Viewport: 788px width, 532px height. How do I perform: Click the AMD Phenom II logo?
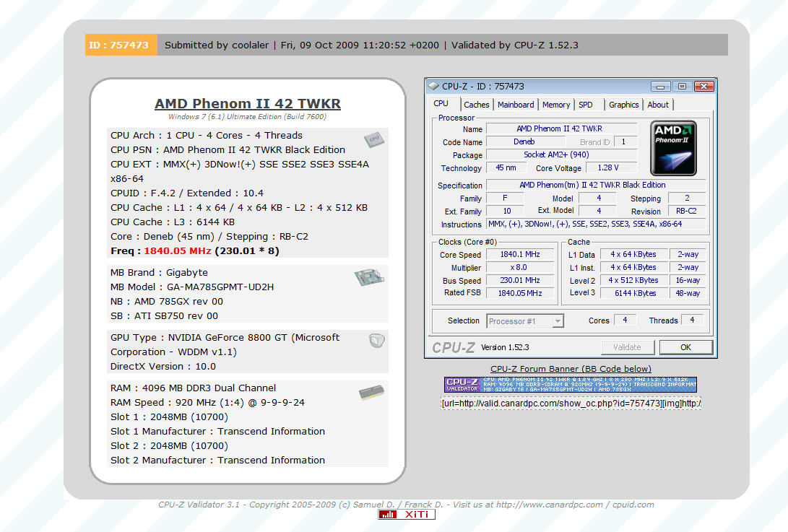pos(673,148)
